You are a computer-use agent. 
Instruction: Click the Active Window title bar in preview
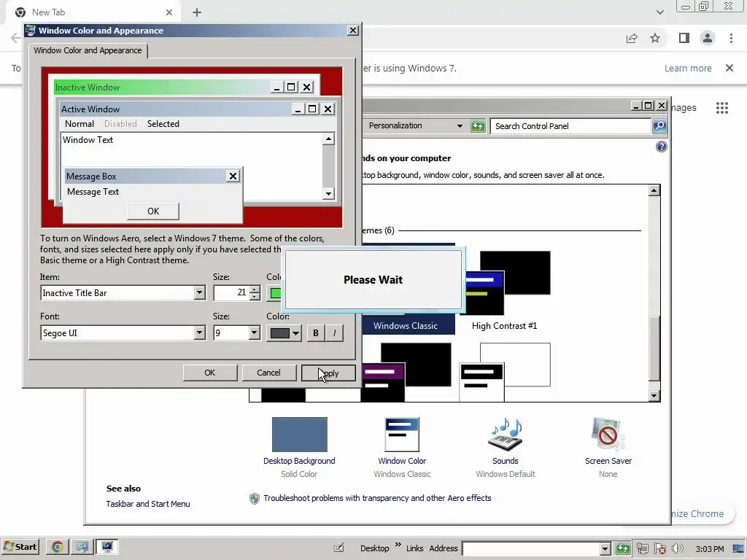coord(175,109)
